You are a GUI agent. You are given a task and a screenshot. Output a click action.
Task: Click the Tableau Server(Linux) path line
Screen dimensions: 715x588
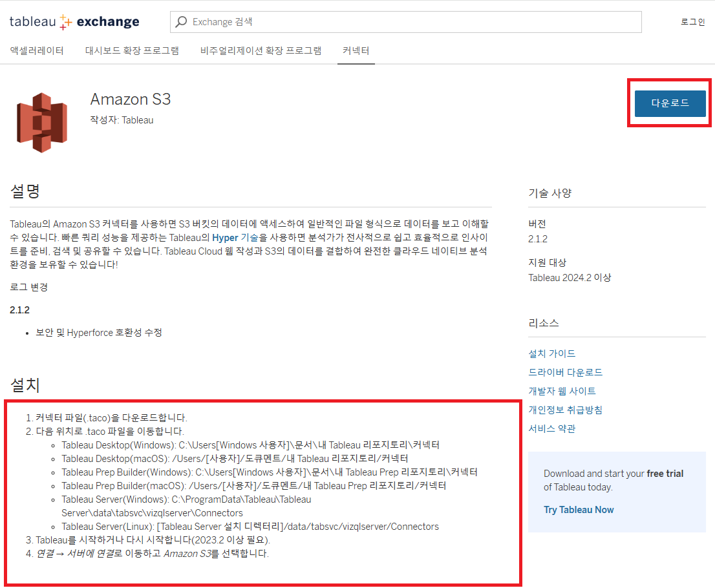(250, 527)
